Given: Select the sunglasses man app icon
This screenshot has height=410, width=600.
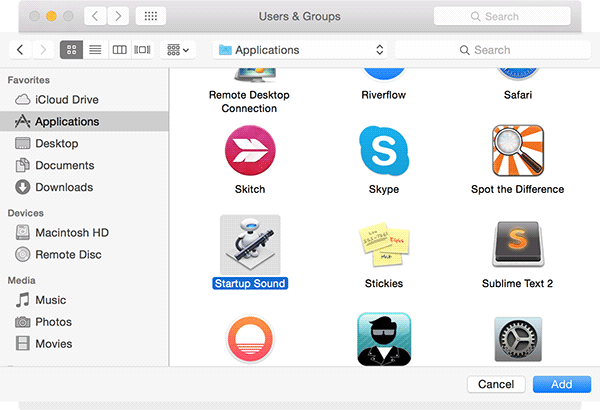Looking at the screenshot, I should pos(384,339).
